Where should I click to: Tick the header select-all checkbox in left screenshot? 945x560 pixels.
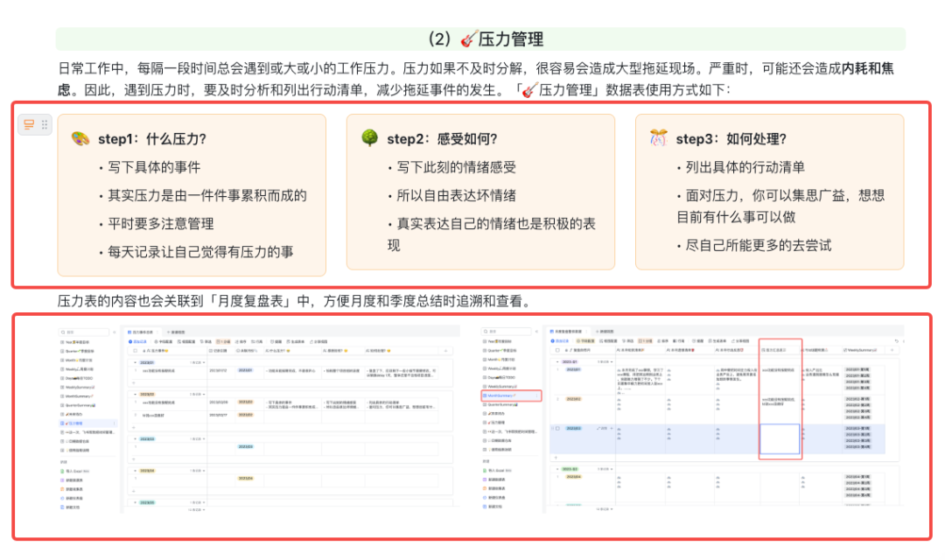click(x=135, y=350)
